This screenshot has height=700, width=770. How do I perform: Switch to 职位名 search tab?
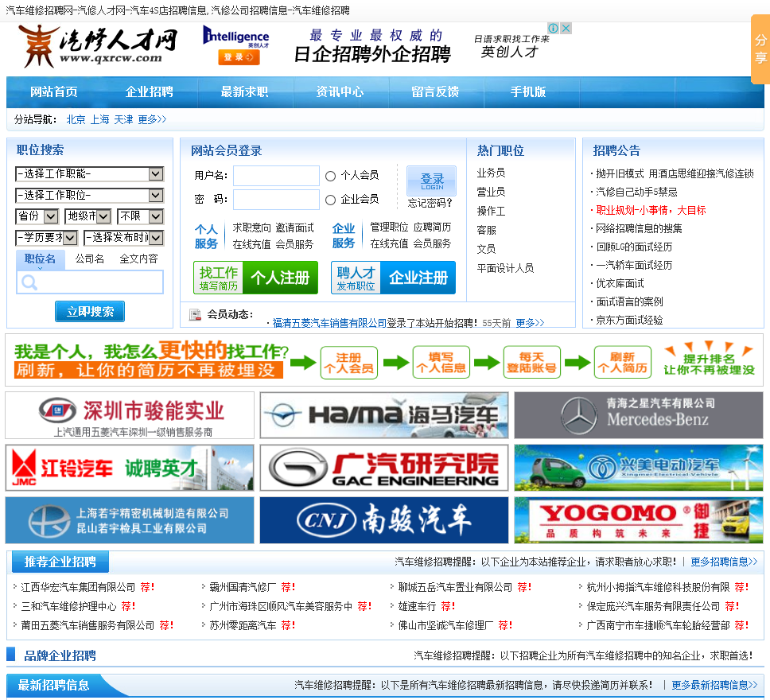point(41,259)
